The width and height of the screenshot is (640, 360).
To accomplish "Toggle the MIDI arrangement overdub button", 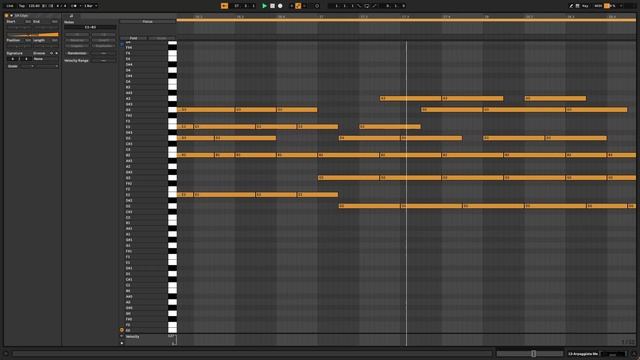I will (291, 6).
